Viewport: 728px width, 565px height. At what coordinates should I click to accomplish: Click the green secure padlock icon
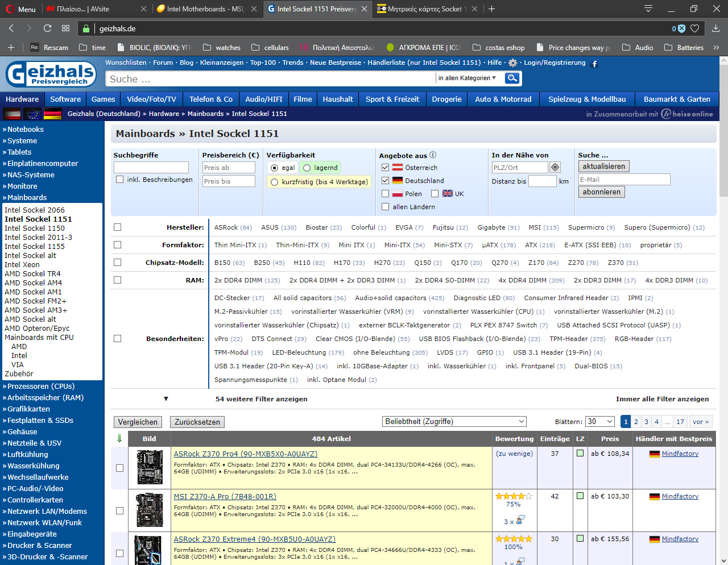click(x=86, y=28)
